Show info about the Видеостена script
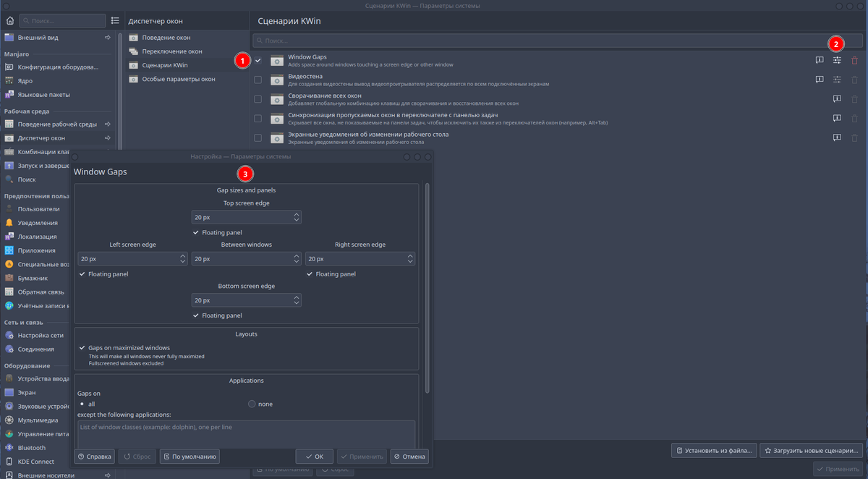This screenshot has height=479, width=868. 820,80
